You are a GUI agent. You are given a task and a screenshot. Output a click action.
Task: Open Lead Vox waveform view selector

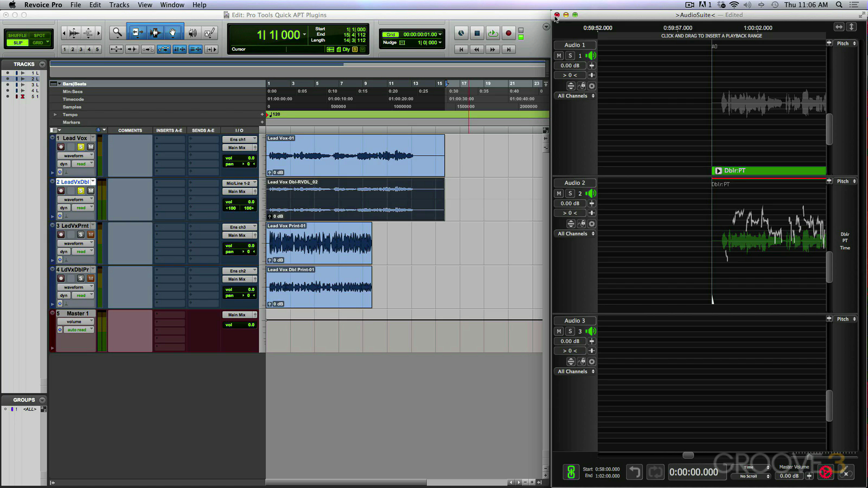[76, 156]
